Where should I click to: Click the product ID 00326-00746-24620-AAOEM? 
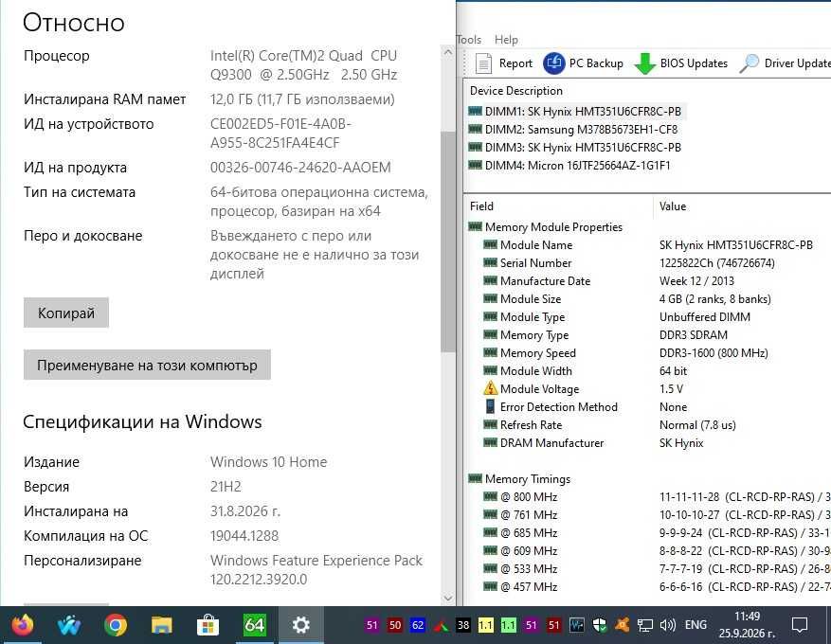coord(300,168)
